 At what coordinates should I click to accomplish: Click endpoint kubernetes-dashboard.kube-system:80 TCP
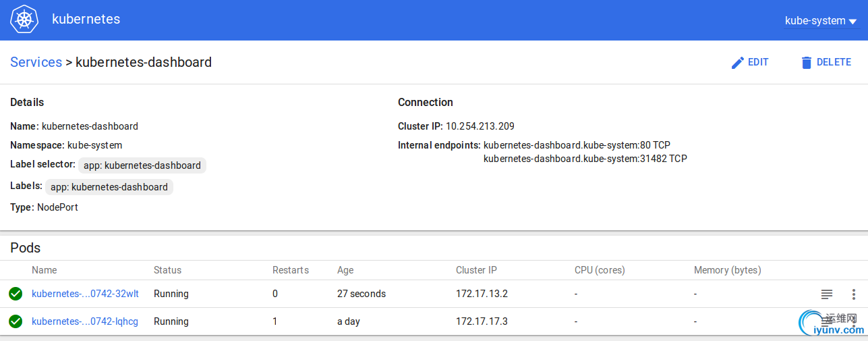click(x=577, y=145)
